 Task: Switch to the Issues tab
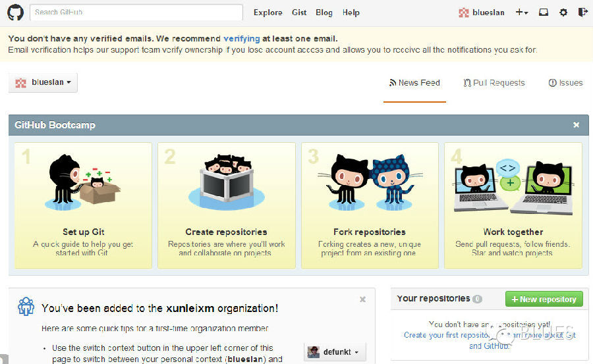[x=566, y=83]
